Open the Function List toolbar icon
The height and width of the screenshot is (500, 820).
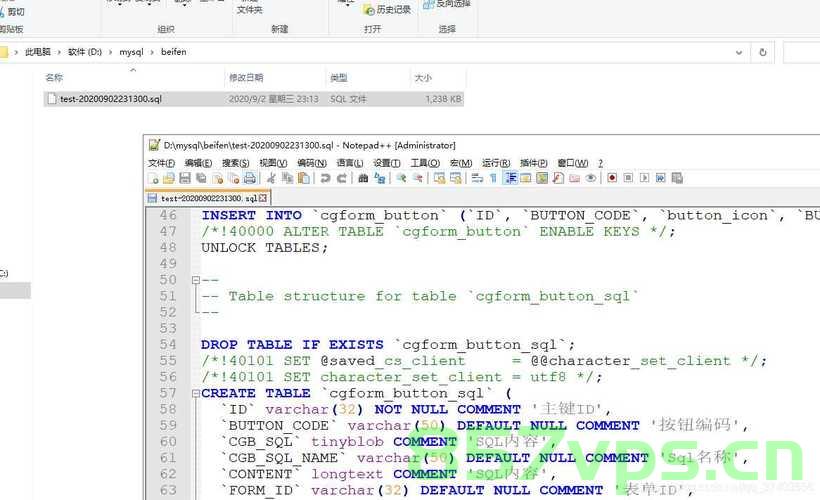559,178
